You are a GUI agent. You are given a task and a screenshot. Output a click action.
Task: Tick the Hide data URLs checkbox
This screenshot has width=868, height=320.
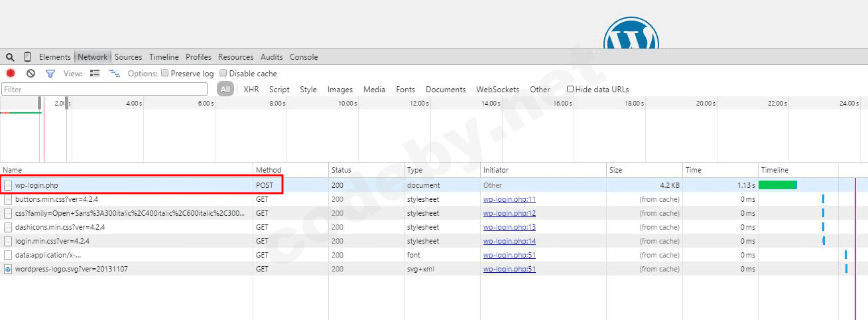tap(570, 89)
